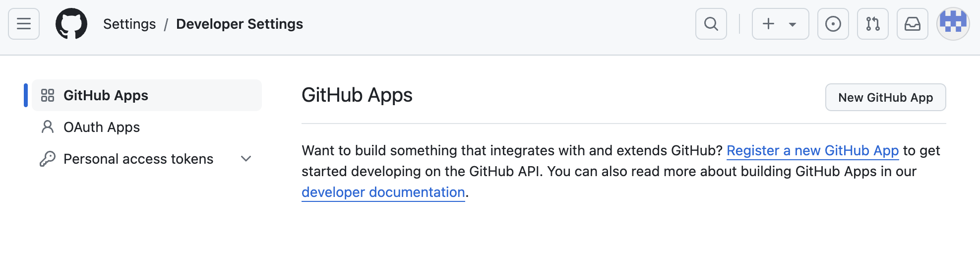Go to GitHub homepage via Octocat logo
This screenshot has height=253, width=980.
pyautogui.click(x=71, y=24)
